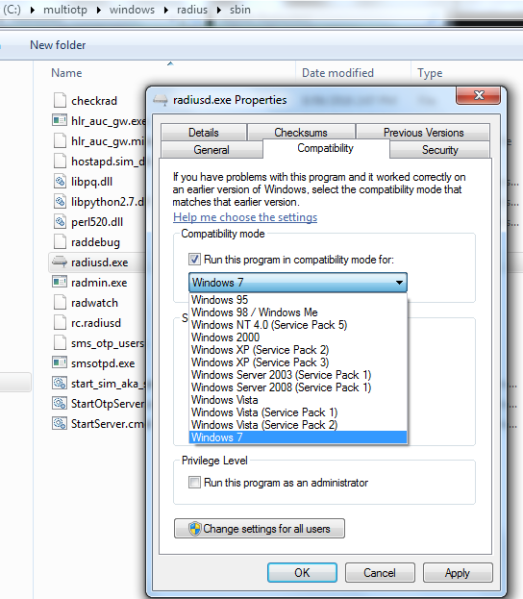The image size is (523, 599).
Task: Open the Security tab
Action: coord(440,149)
